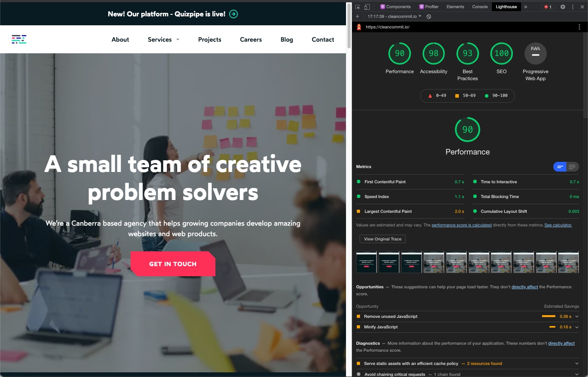Open the Services dropdown in navigation
The image size is (588, 377).
point(163,39)
